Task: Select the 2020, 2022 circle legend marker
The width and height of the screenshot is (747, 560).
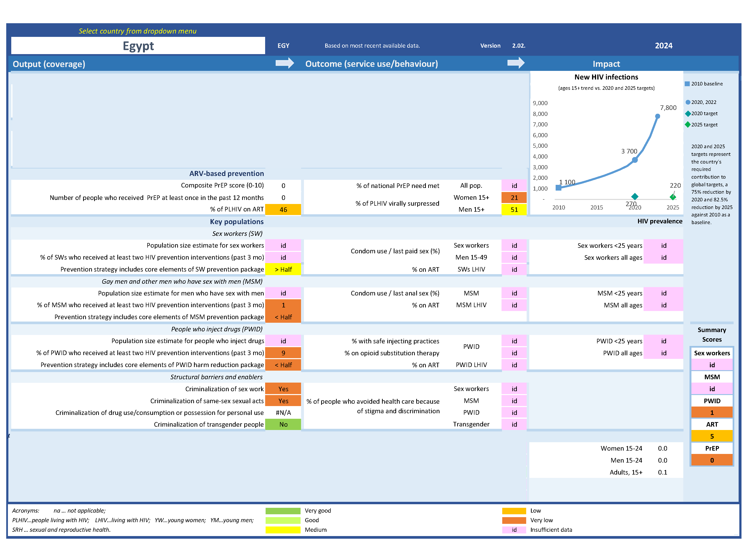Action: 688,102
